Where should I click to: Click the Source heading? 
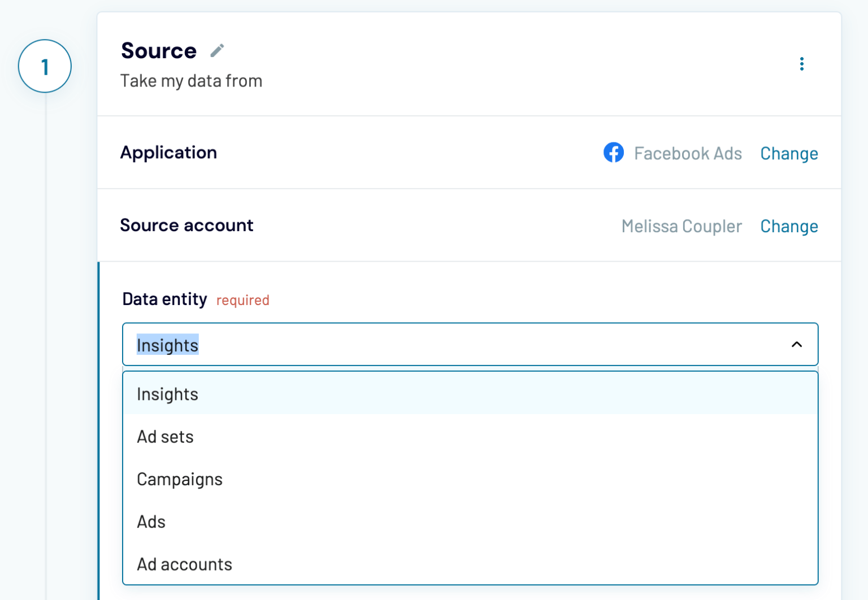click(x=159, y=50)
